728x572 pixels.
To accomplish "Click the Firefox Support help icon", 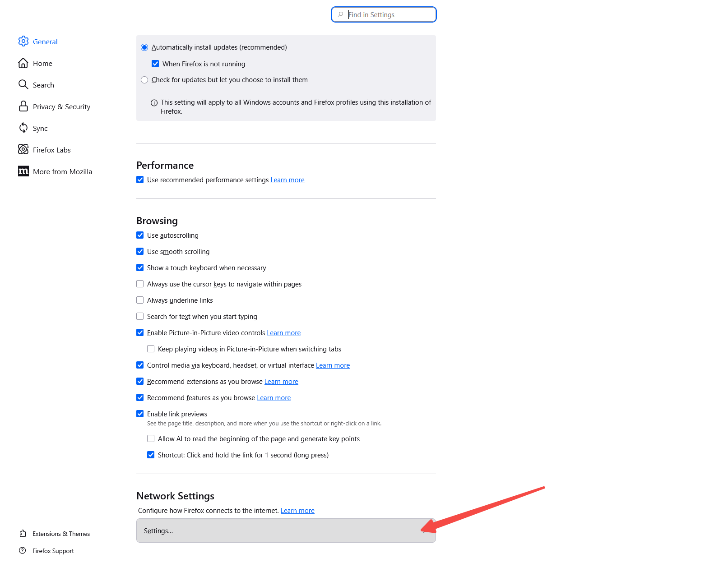I will pos(23,551).
